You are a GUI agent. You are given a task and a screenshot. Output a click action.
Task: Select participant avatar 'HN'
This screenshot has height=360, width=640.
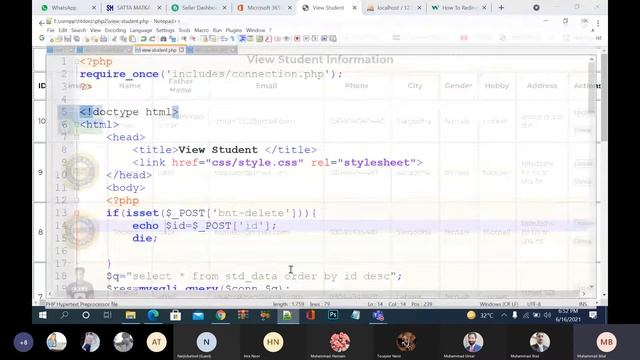(x=273, y=342)
